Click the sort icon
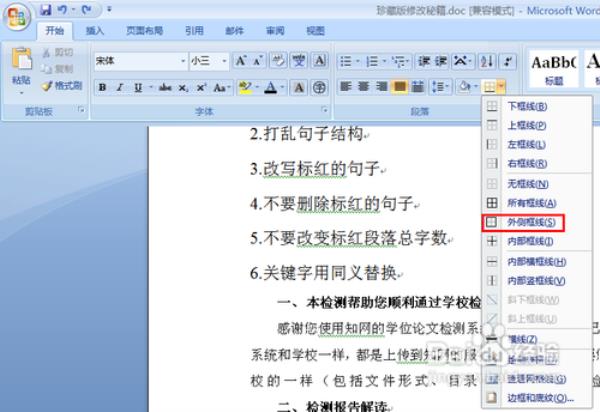Screen dimensions: 600x412 (x=487, y=61)
